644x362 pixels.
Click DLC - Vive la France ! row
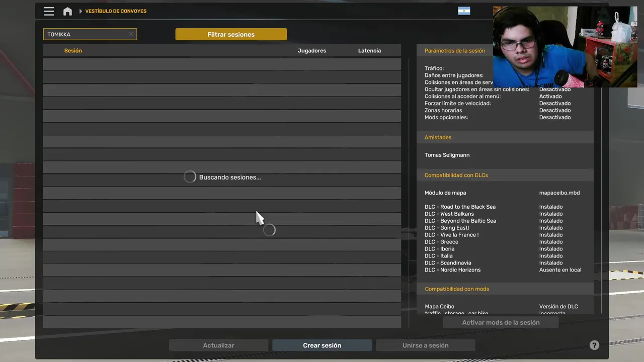pos(451,235)
